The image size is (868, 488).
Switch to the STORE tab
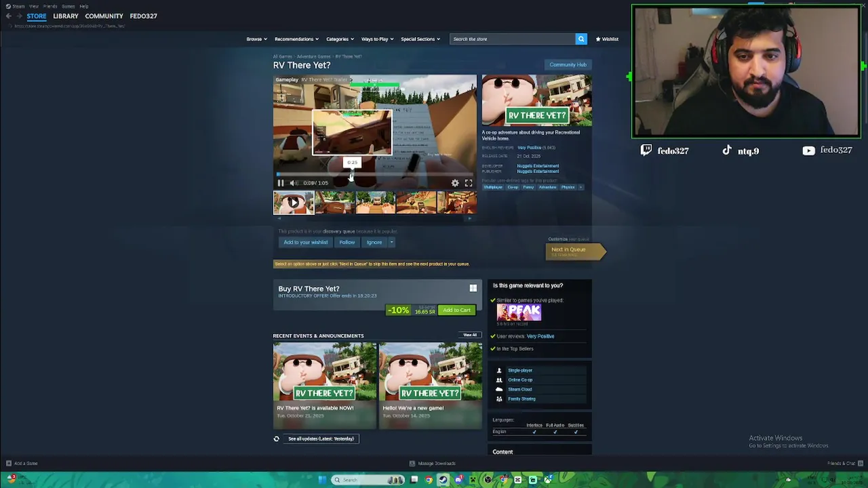coord(37,16)
